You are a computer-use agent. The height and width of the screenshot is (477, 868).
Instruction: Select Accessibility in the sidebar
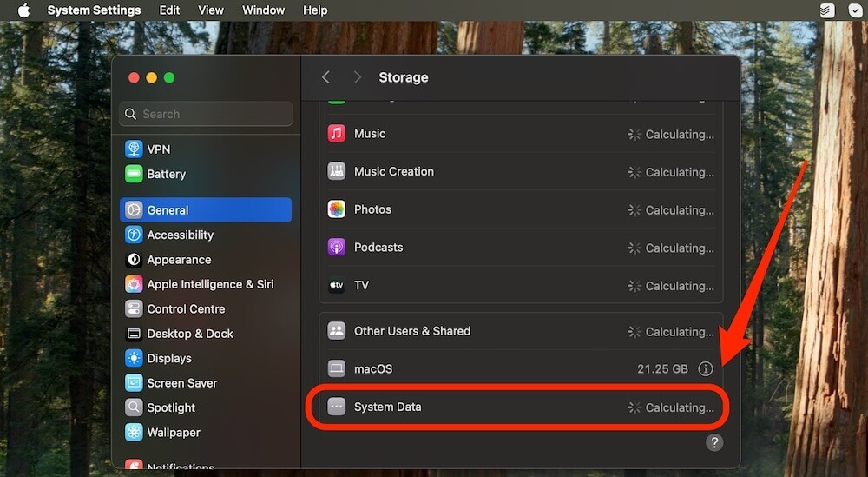tap(180, 235)
